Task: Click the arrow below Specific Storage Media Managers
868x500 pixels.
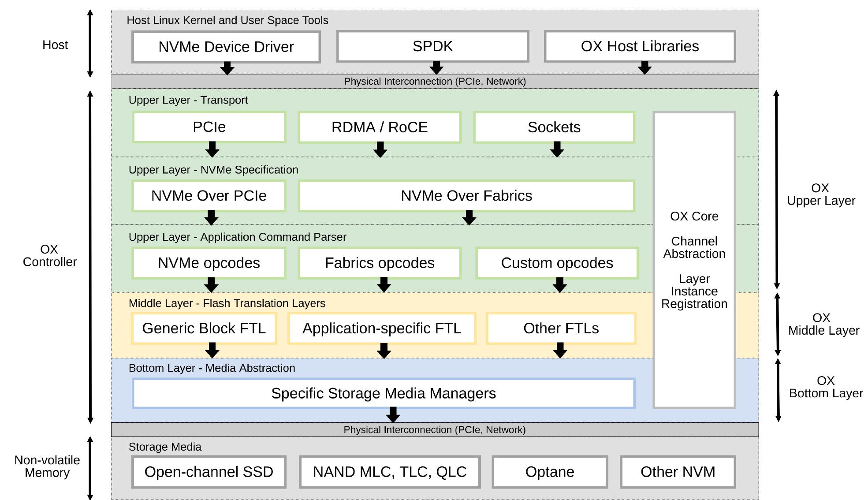Action: tap(393, 414)
